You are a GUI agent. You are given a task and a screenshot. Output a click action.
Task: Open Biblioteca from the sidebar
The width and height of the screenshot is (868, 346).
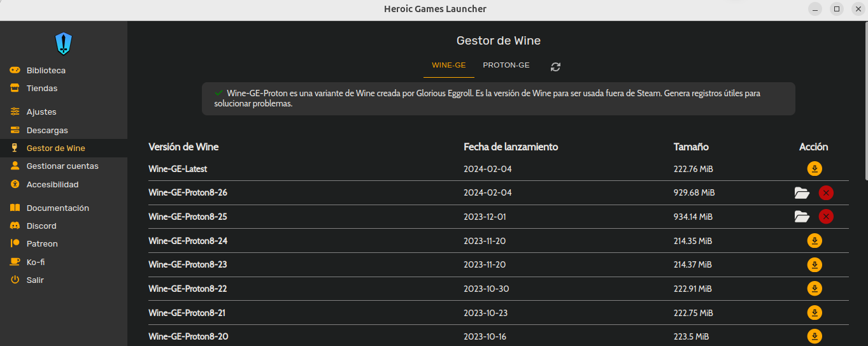(x=46, y=70)
